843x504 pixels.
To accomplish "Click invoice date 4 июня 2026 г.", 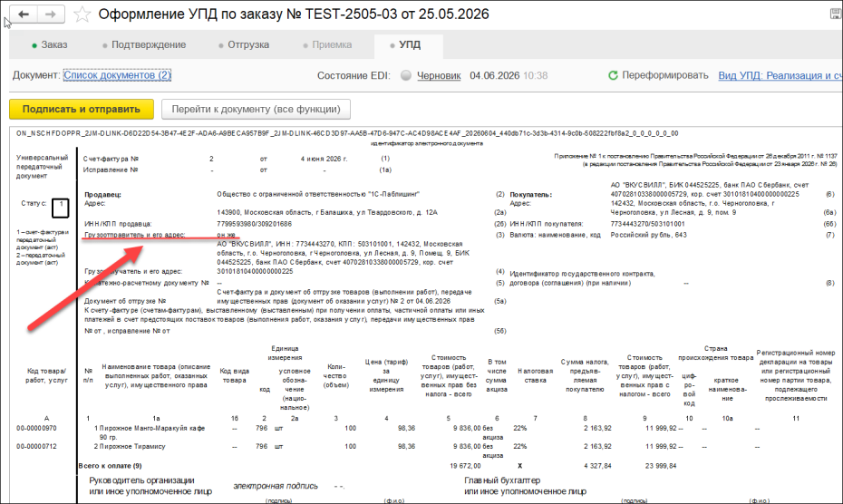I will 325,160.
